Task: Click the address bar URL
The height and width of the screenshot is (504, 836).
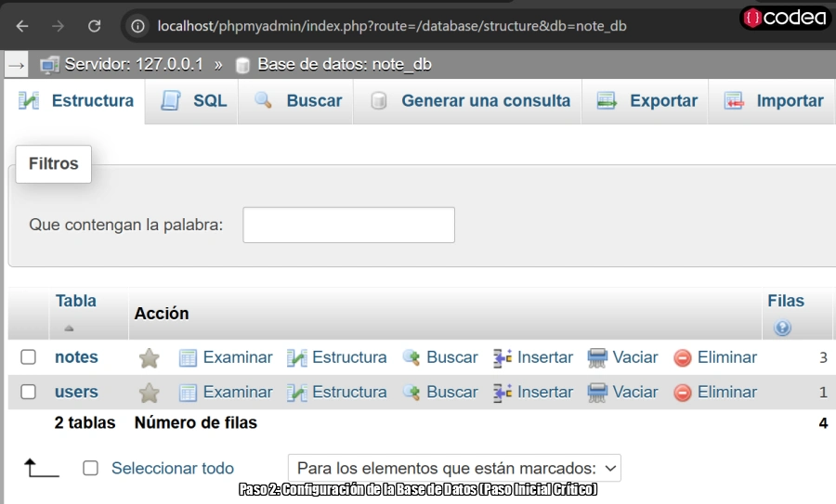Action: (392, 26)
